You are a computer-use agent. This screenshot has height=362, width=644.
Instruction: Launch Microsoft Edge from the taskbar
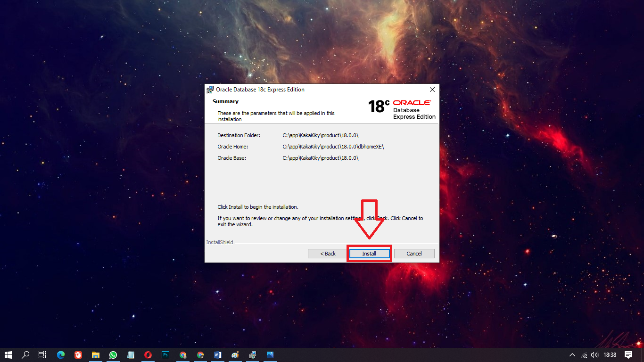(61, 355)
